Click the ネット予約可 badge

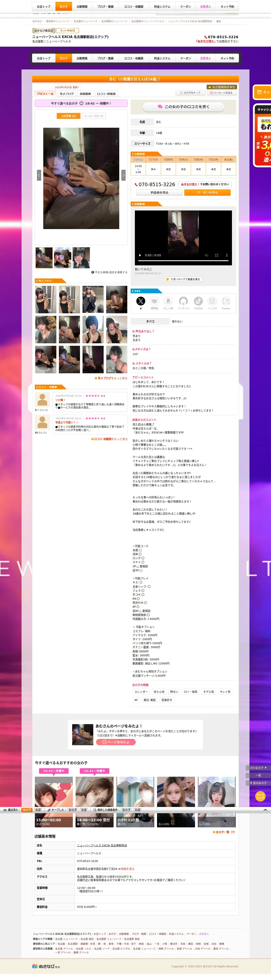[68, 30]
